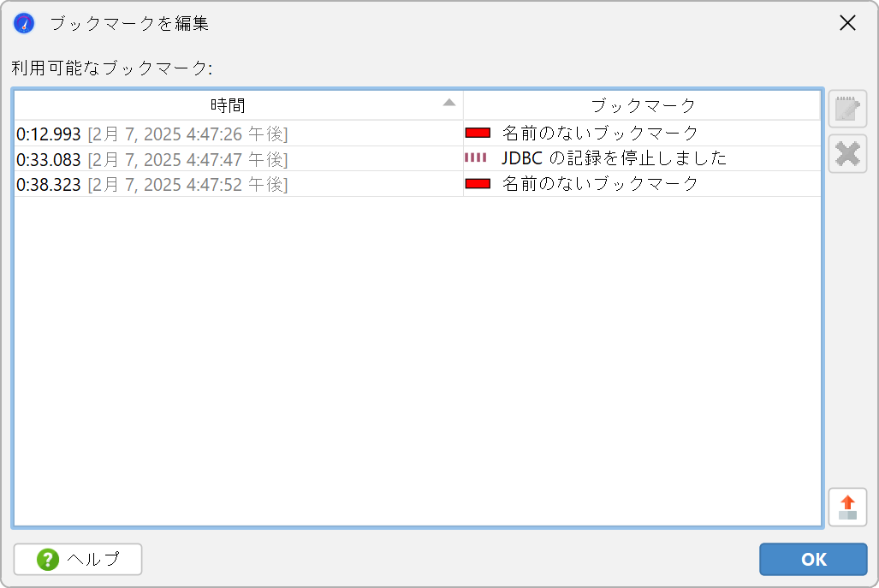879x588 pixels.
Task: Click the JProfiler app icon in title bar
Action: (24, 24)
